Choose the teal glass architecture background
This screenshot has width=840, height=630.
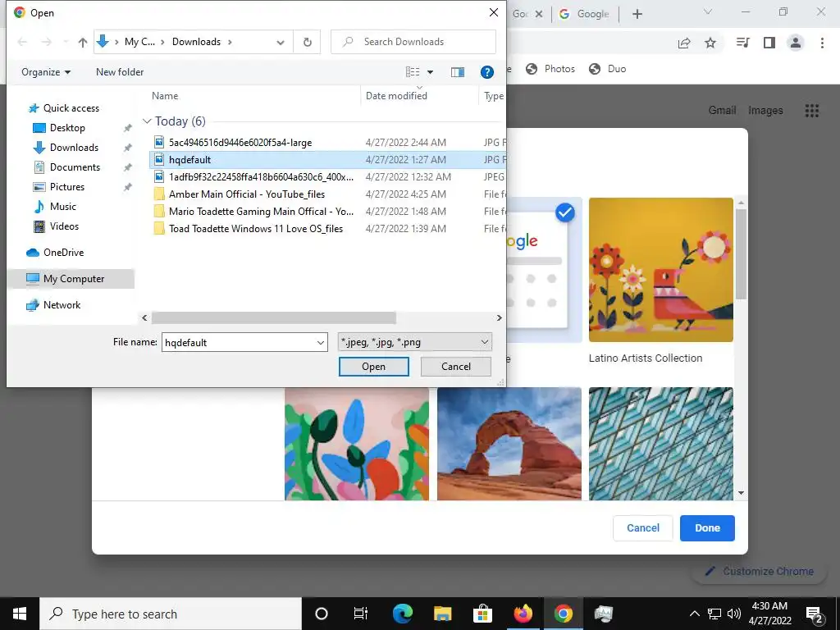pyautogui.click(x=660, y=444)
